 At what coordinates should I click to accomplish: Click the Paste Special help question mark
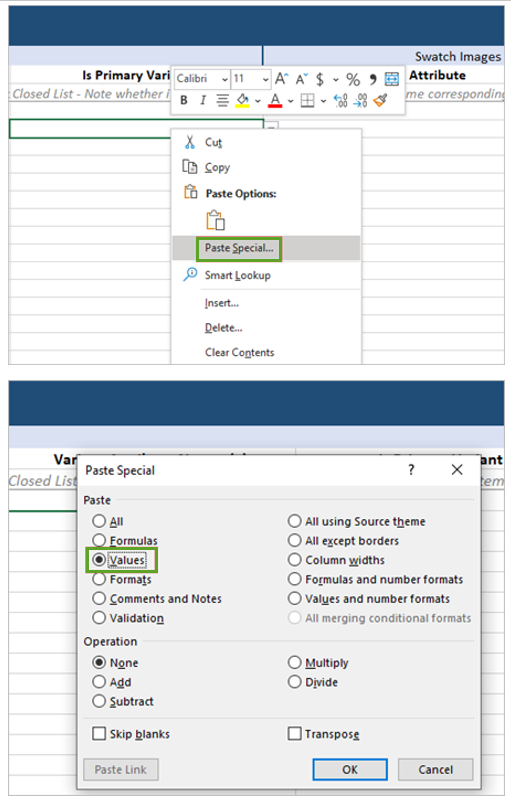point(411,470)
